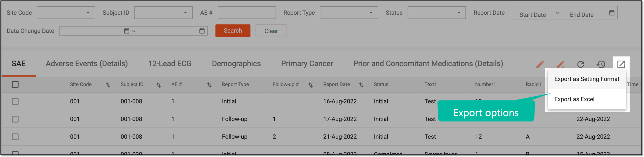Click Follow-up # value 2
Image resolution: width=644 pixels, height=157 pixels.
[x=274, y=137]
